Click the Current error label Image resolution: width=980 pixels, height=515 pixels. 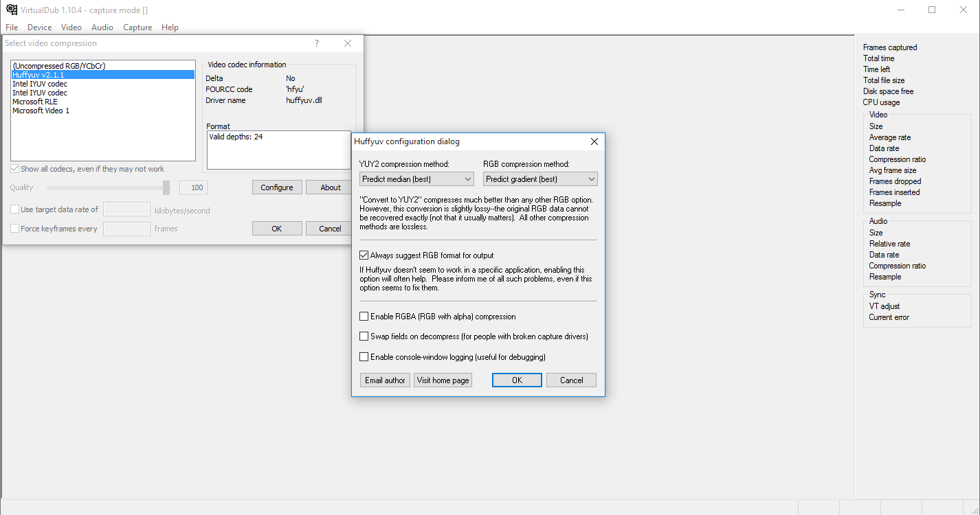point(889,317)
